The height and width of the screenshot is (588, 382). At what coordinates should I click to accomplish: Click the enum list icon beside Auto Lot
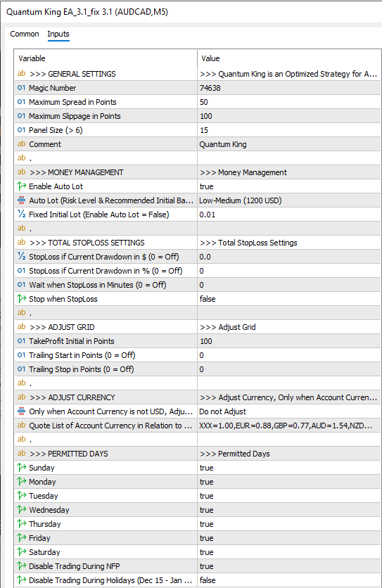pos(21,200)
